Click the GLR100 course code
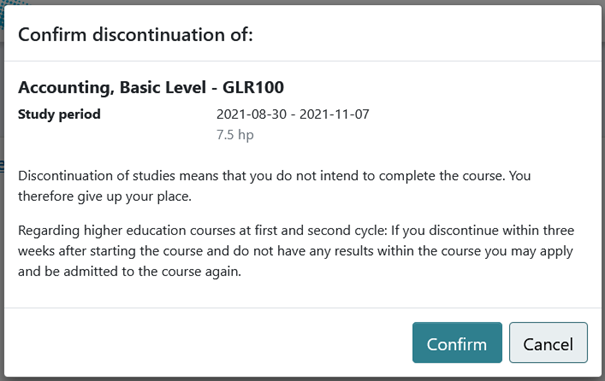Image resolution: width=605 pixels, height=381 pixels. tap(253, 88)
